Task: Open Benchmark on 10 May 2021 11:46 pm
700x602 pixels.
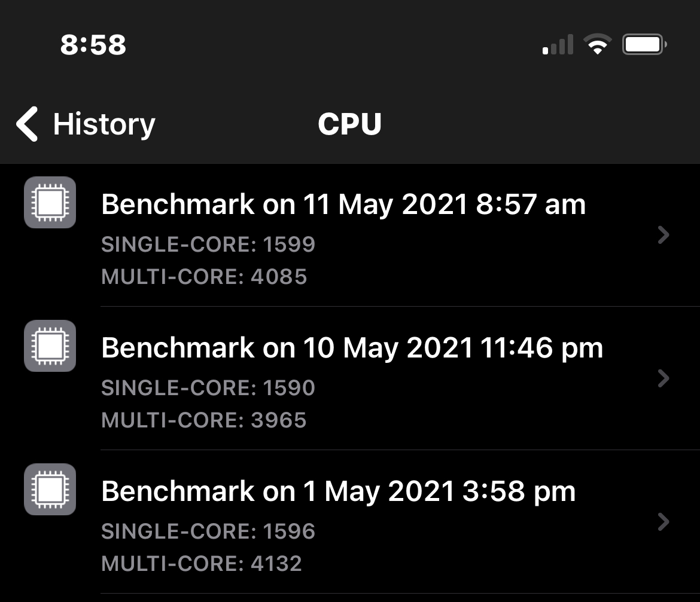Action: pyautogui.click(x=352, y=348)
